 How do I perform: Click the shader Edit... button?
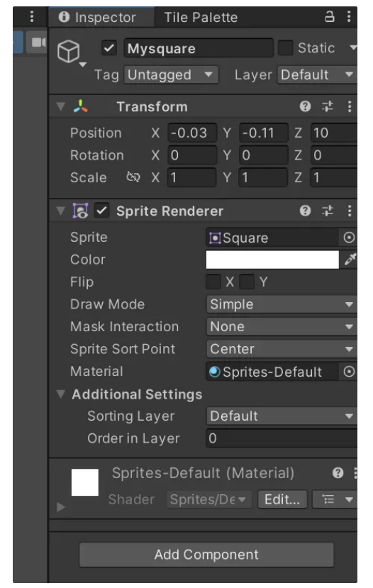[282, 499]
